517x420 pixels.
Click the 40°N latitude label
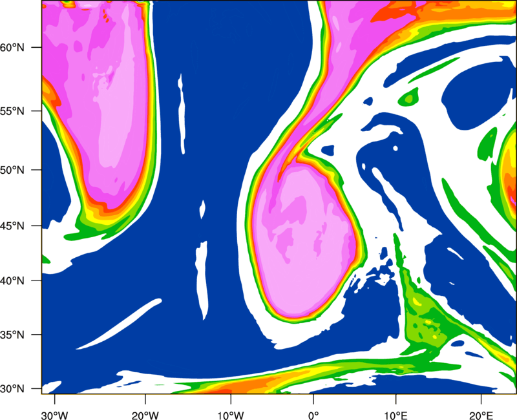pyautogui.click(x=12, y=280)
